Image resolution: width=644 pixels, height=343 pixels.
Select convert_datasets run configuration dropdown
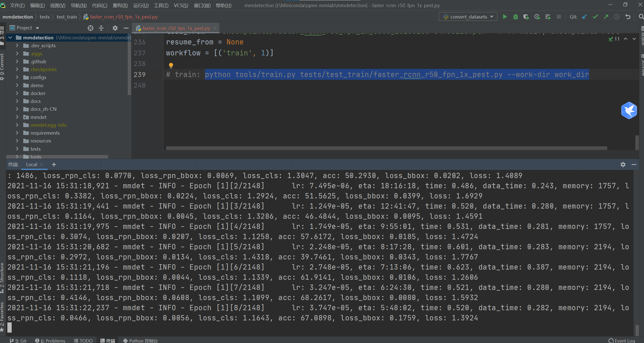(x=468, y=17)
